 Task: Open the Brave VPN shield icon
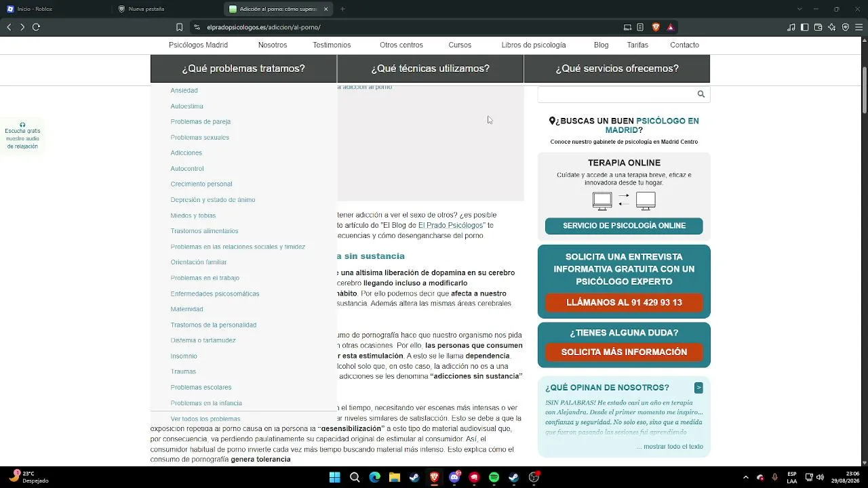[x=846, y=27]
